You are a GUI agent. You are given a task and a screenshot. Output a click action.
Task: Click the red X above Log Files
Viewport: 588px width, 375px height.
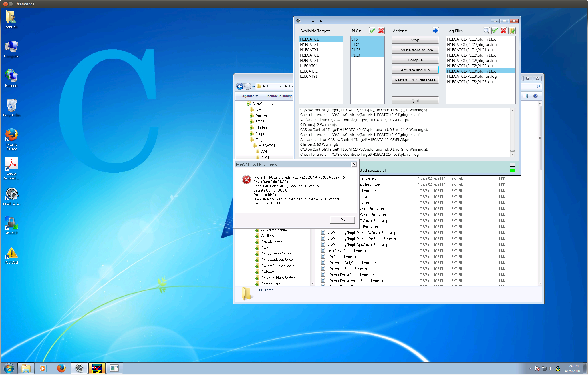[x=503, y=31]
